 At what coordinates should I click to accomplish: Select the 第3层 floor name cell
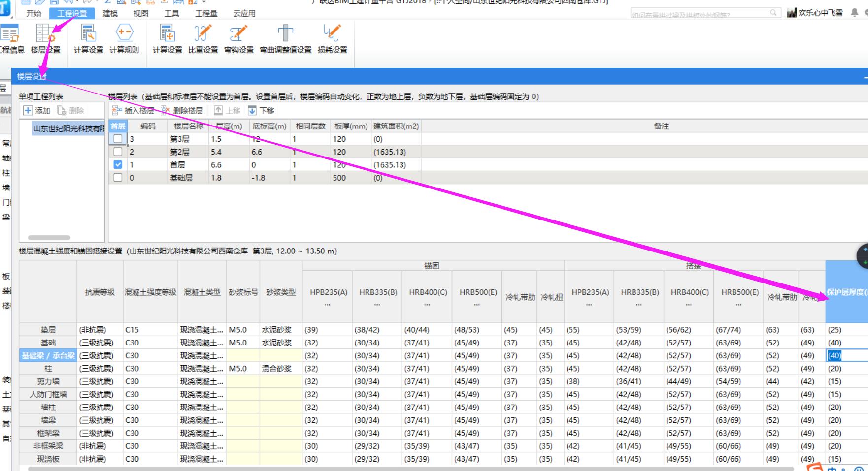click(188, 139)
